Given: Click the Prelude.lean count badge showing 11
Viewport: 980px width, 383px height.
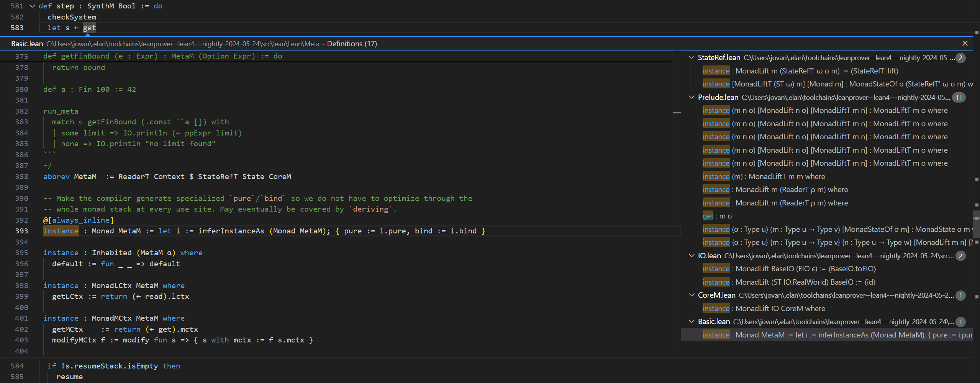Looking at the screenshot, I should coord(959,98).
